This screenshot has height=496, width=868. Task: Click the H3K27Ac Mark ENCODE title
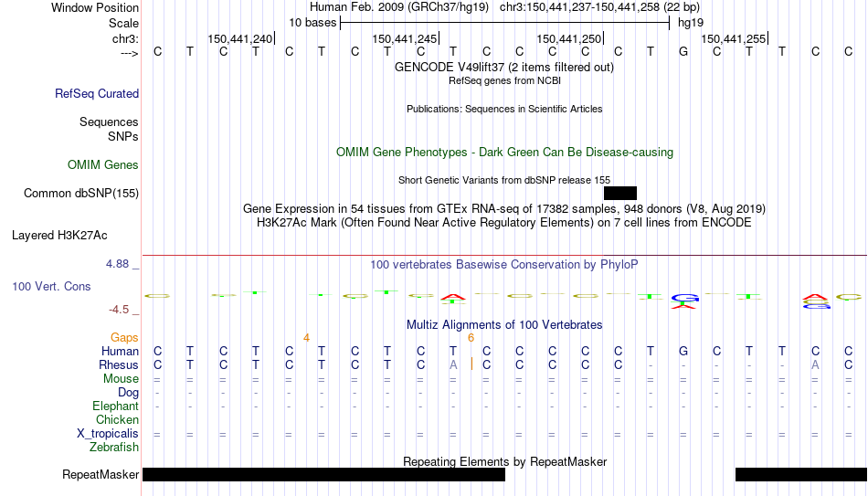[504, 223]
